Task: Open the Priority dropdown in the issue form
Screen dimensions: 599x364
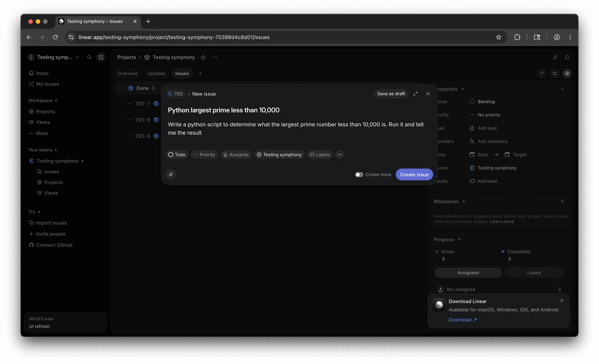Action: pos(204,155)
